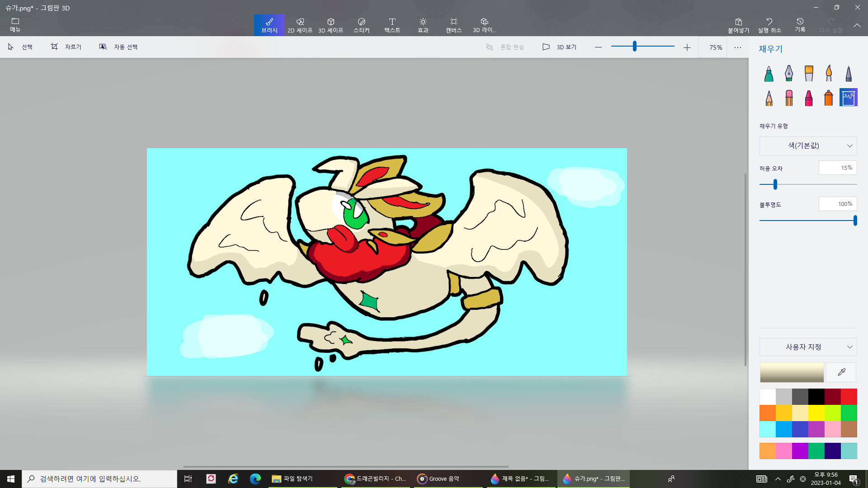Select the marker brush tool
Screen dimensions: 868x488
(x=769, y=73)
